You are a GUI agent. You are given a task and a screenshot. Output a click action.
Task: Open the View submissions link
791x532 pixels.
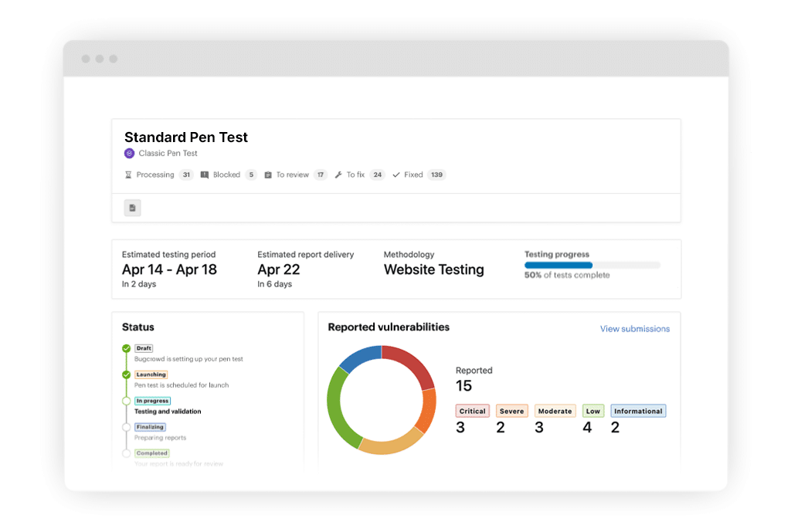coord(634,329)
